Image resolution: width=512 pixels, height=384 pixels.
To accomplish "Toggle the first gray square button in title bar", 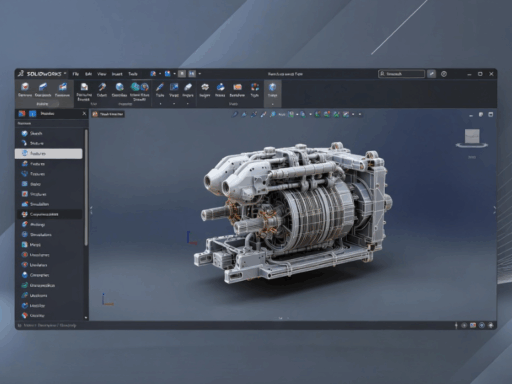I will [182, 74].
